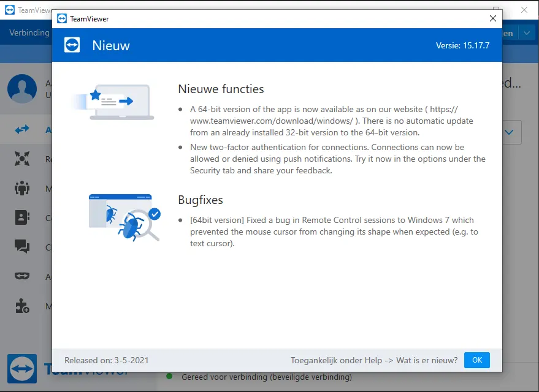Click the OK button in the dialog
This screenshot has width=539, height=392.
(477, 360)
